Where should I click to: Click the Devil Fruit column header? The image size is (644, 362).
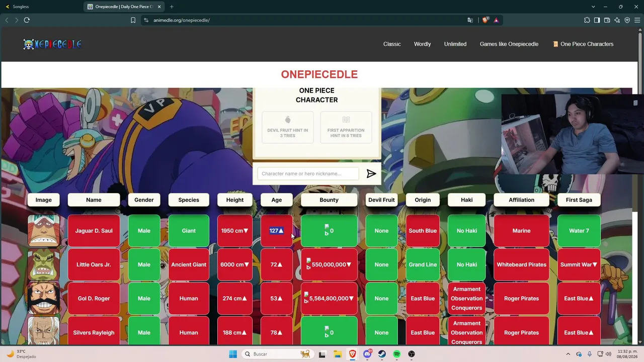pos(381,200)
